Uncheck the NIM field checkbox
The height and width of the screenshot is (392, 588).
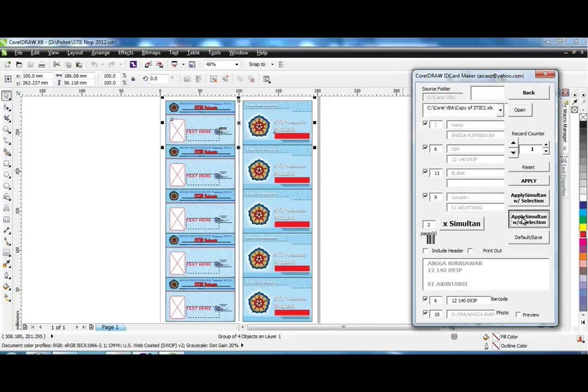425,147
